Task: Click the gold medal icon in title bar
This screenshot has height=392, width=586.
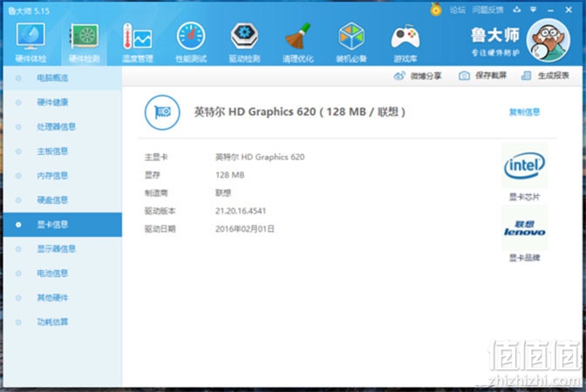Action: tap(436, 10)
